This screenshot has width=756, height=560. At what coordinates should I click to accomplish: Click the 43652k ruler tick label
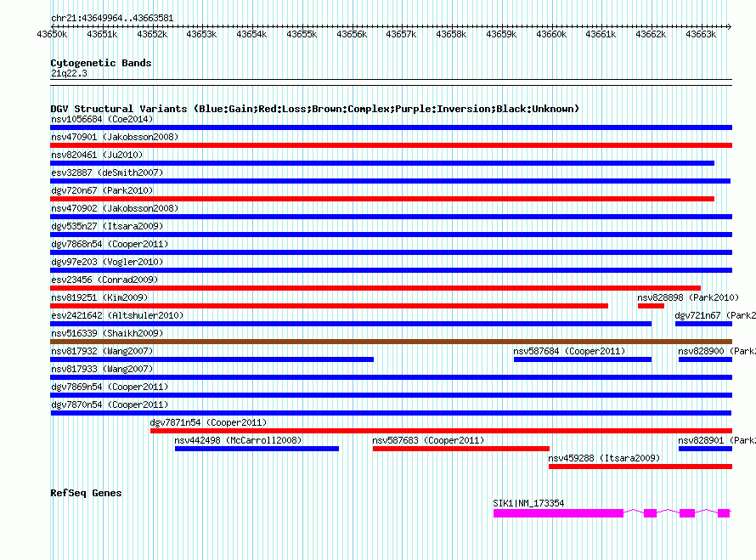point(152,34)
